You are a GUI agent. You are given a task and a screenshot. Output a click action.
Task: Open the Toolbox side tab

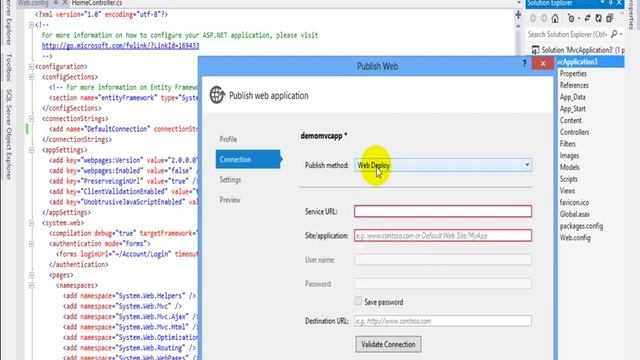(x=8, y=67)
